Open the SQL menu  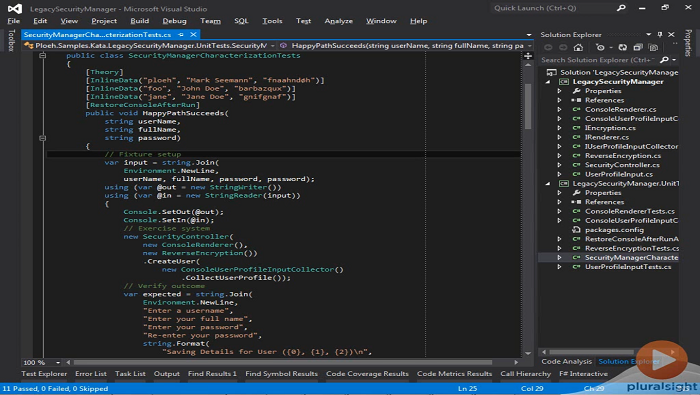click(x=241, y=21)
